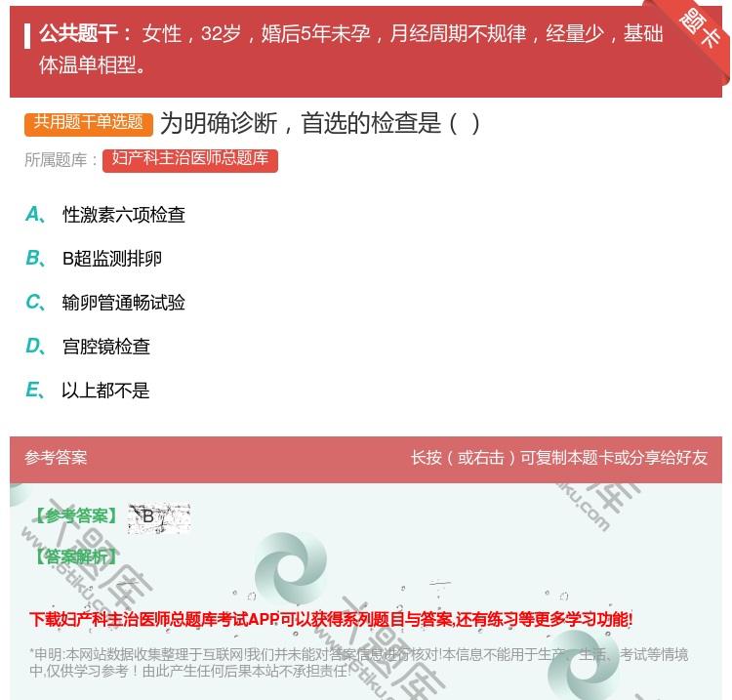Click the 参考答案 section header
Screen dimensions: 732x700
[56, 458]
